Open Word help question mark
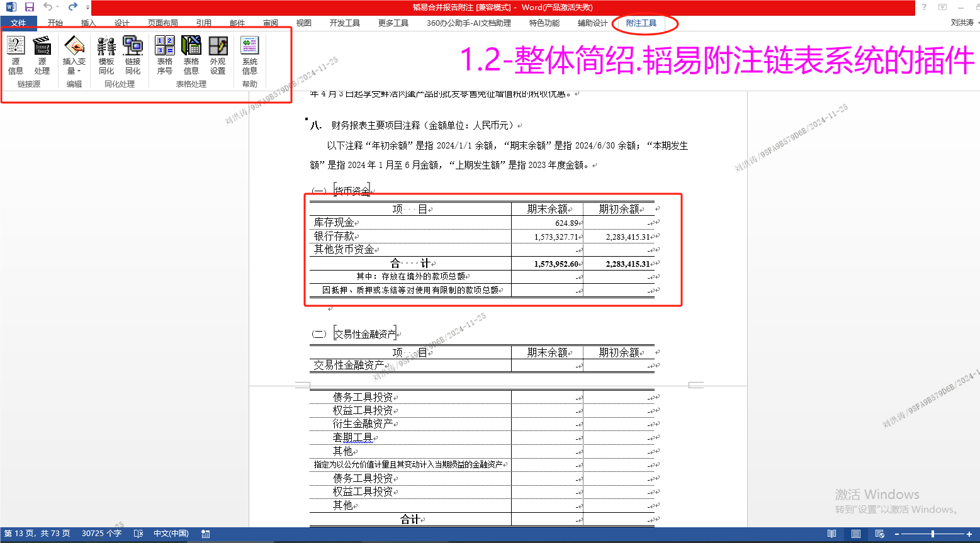The image size is (980, 543). [924, 7]
